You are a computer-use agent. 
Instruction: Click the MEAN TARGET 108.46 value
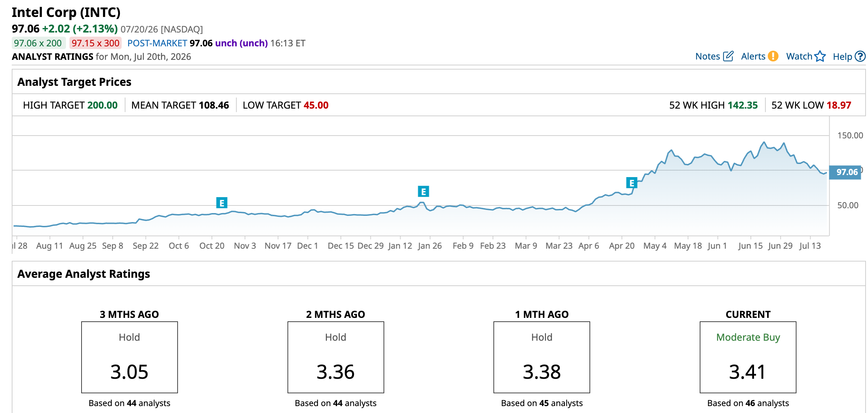tap(214, 105)
